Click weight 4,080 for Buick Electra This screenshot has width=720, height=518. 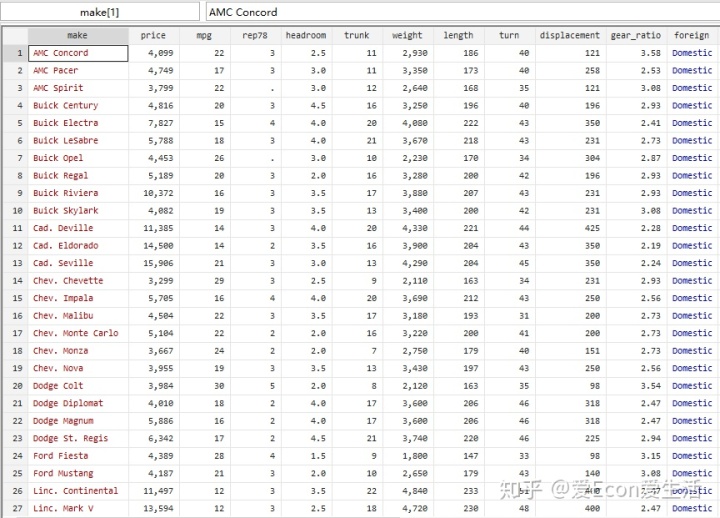click(x=408, y=123)
